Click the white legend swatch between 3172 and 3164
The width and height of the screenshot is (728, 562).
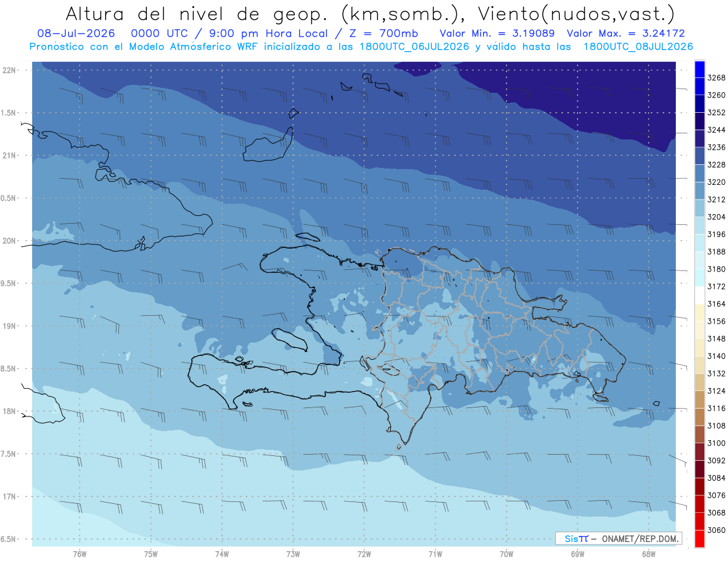click(699, 295)
